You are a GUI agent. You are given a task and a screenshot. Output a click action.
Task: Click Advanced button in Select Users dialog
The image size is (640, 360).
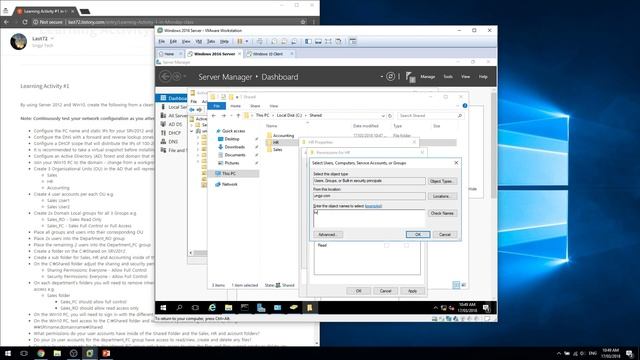tap(328, 235)
